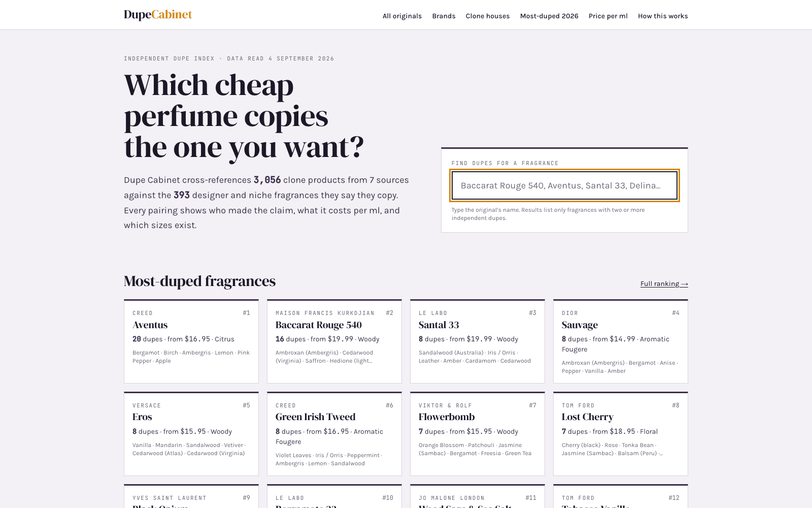Click the Most-duped fragrances heading

pos(199,281)
